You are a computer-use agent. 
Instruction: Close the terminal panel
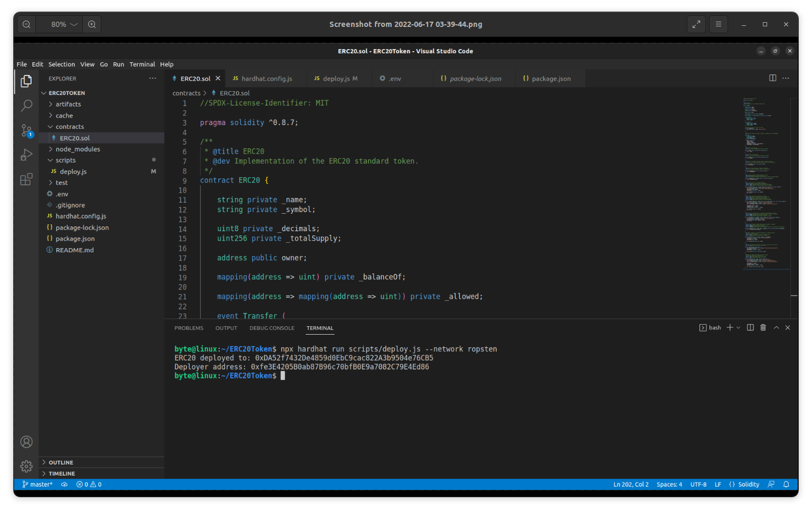tap(788, 328)
